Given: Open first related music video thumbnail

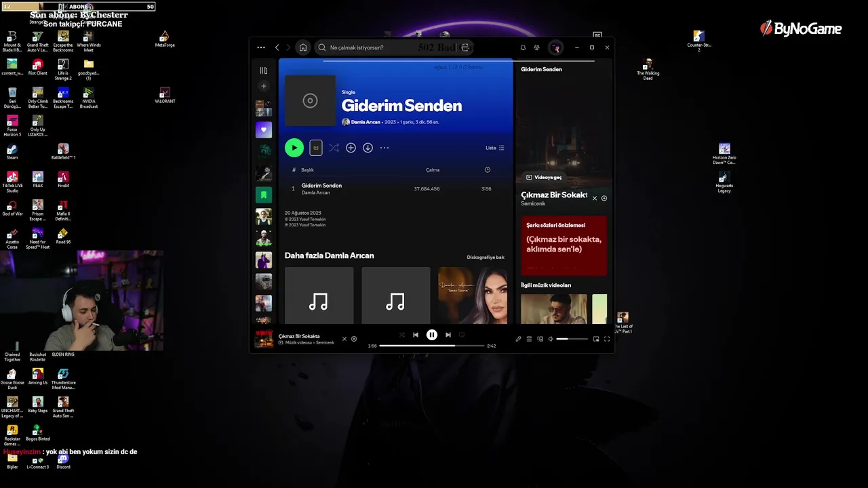Looking at the screenshot, I should coord(554,309).
